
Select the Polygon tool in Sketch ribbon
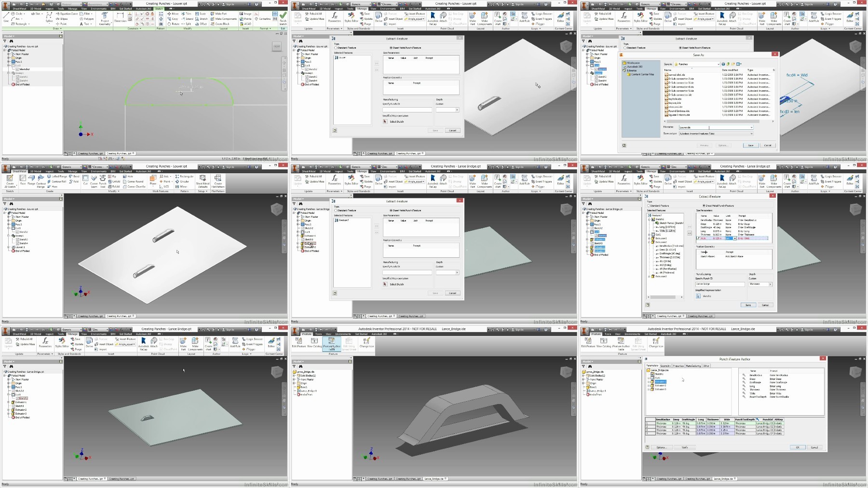point(87,19)
